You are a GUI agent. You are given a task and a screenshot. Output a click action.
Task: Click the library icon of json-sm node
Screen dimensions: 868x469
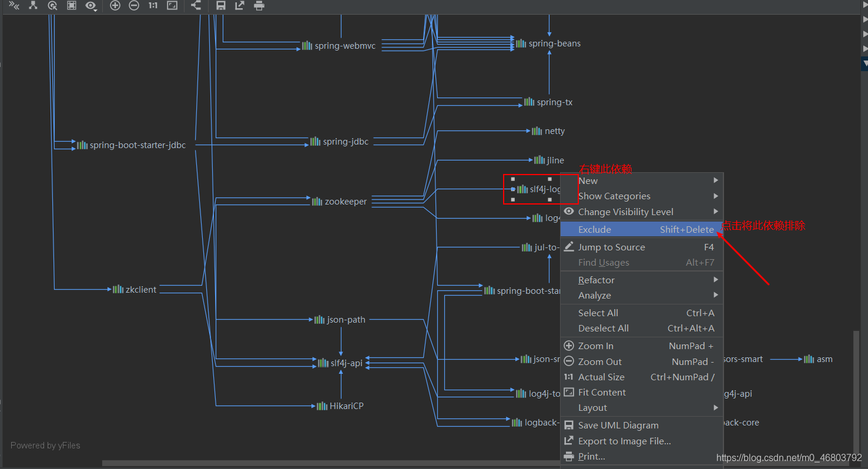(525, 359)
